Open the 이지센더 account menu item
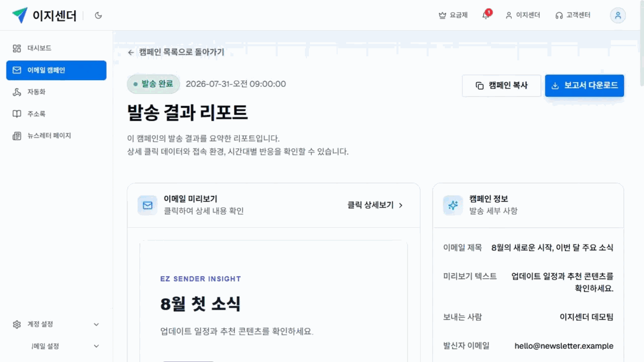The height and width of the screenshot is (362, 644). [523, 15]
